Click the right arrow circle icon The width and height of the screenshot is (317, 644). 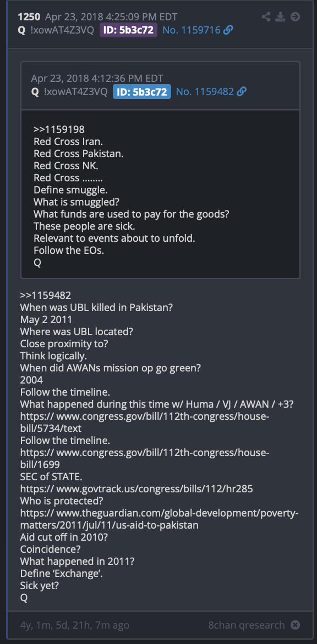(x=295, y=17)
